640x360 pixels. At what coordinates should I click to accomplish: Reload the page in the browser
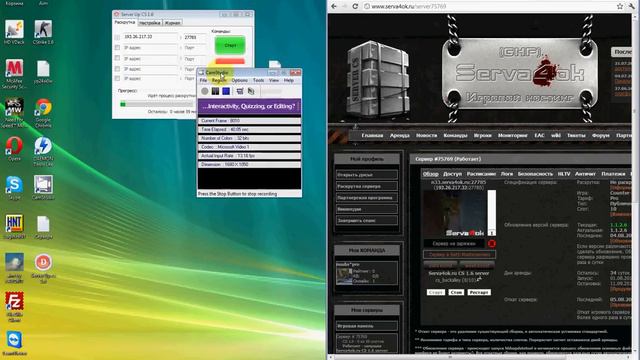(355, 6)
